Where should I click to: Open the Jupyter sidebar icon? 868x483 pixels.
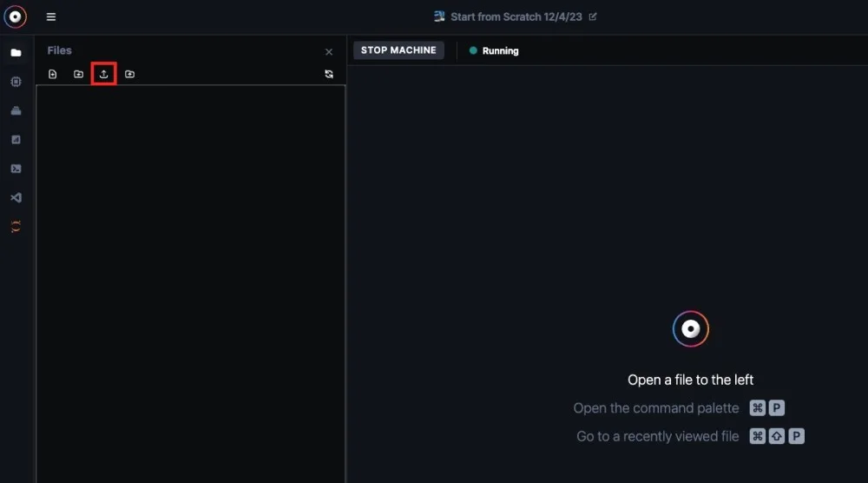(x=16, y=227)
